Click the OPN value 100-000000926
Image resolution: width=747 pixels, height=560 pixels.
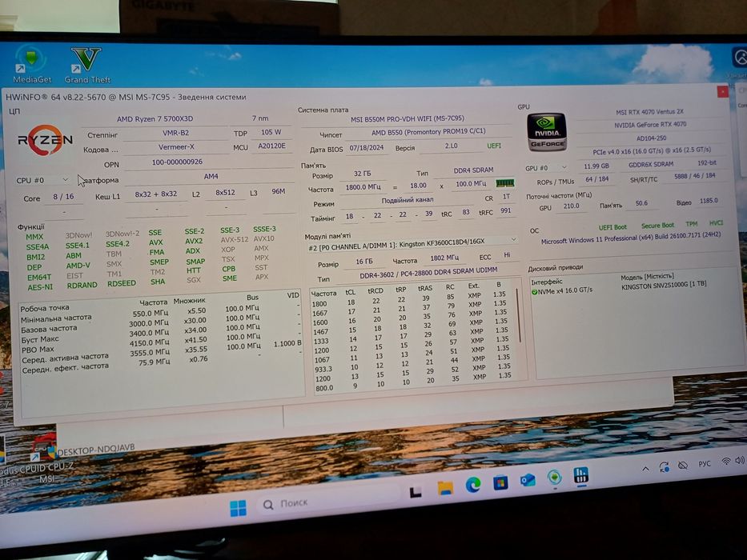[177, 162]
